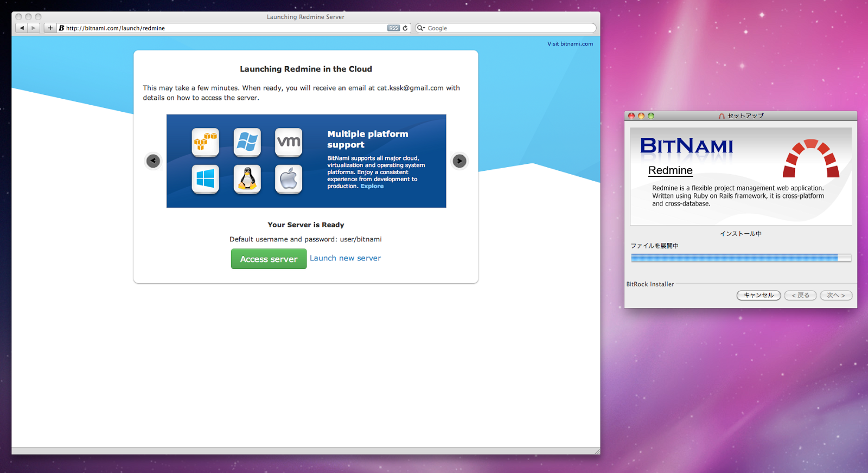The image size is (868, 473).
Task: Click the BitNami logo in the installer
Action: pos(687,145)
